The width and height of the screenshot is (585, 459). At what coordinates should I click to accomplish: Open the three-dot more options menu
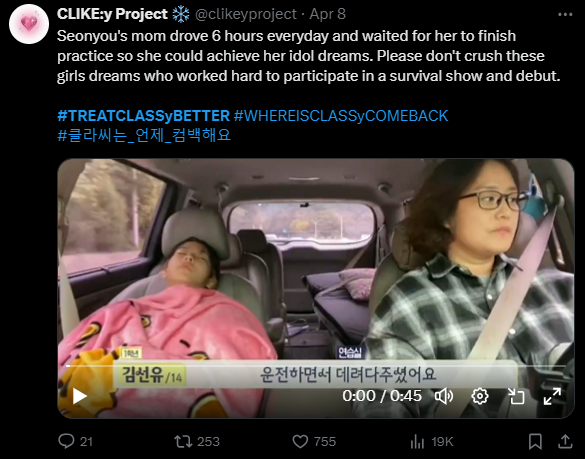tap(565, 15)
